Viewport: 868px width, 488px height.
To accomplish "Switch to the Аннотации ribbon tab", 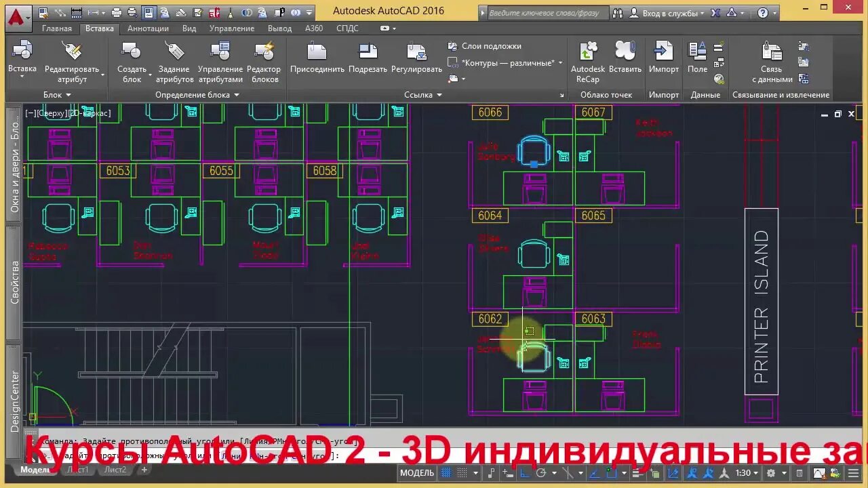I will pyautogui.click(x=148, y=28).
